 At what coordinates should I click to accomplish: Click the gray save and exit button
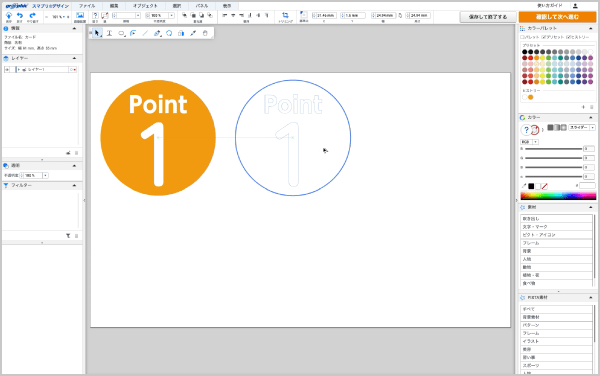[488, 17]
